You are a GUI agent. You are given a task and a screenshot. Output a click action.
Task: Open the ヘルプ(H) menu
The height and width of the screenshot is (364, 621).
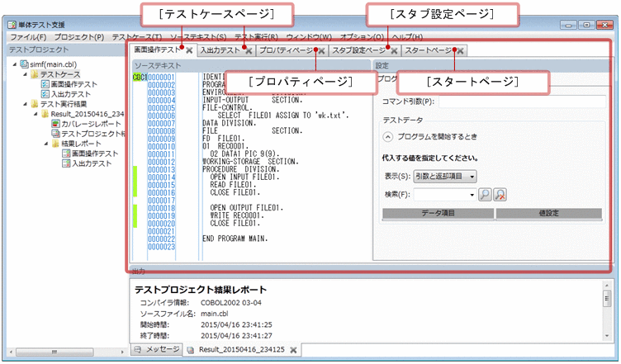point(407,37)
